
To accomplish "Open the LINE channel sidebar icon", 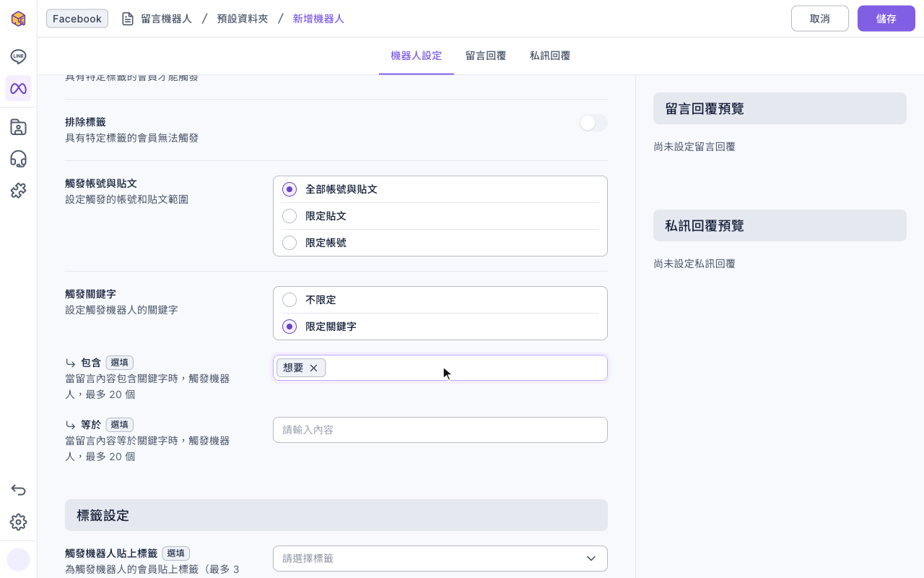I will tap(18, 56).
